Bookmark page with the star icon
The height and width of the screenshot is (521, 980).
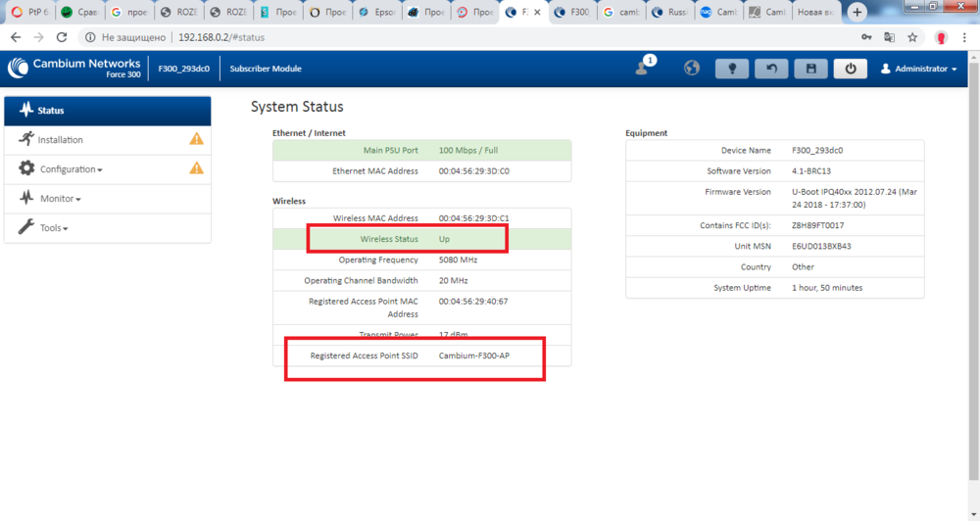[x=912, y=37]
